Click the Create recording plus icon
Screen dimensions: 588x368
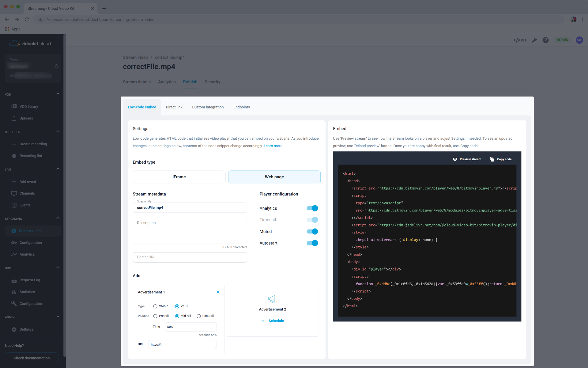tap(14, 144)
